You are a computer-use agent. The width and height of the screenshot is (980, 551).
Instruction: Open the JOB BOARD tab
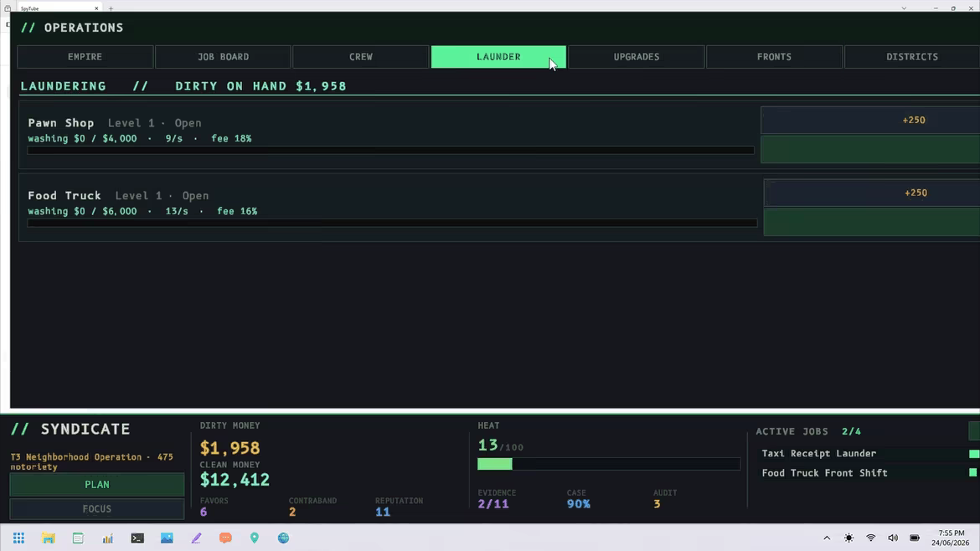tap(223, 57)
